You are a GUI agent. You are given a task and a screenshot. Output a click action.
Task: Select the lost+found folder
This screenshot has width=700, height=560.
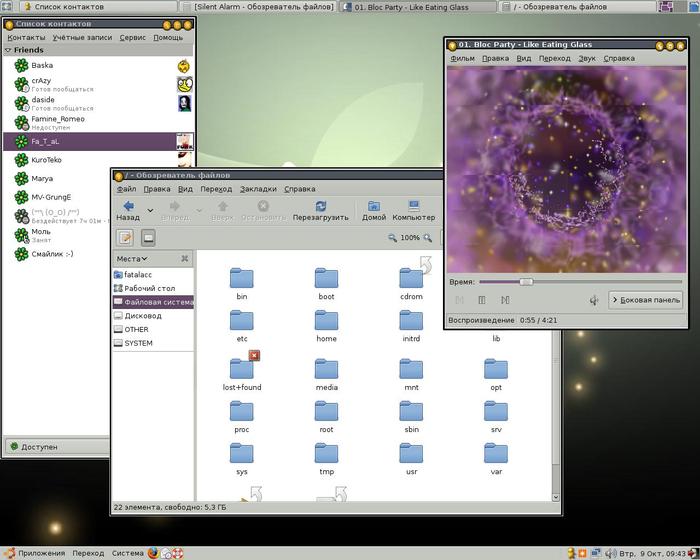pos(242,374)
